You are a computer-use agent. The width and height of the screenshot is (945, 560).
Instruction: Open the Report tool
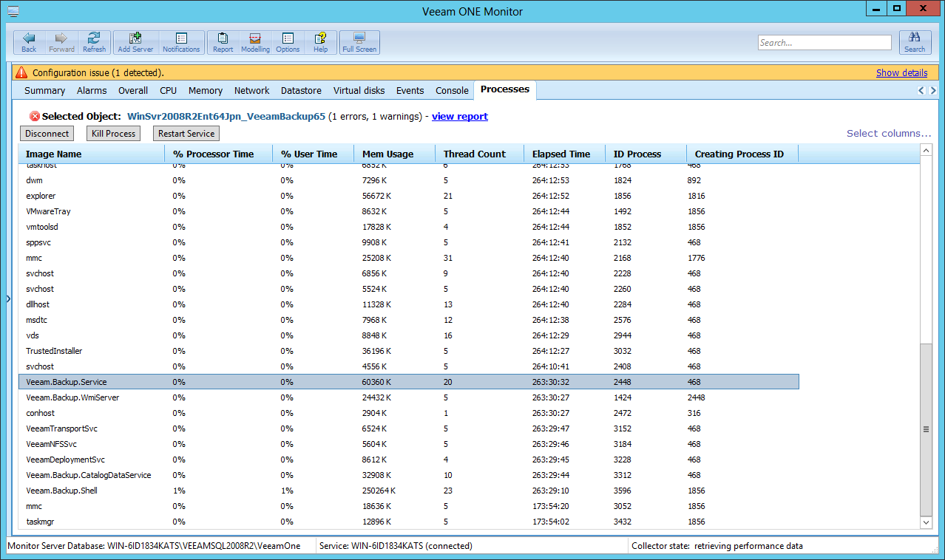(x=223, y=42)
